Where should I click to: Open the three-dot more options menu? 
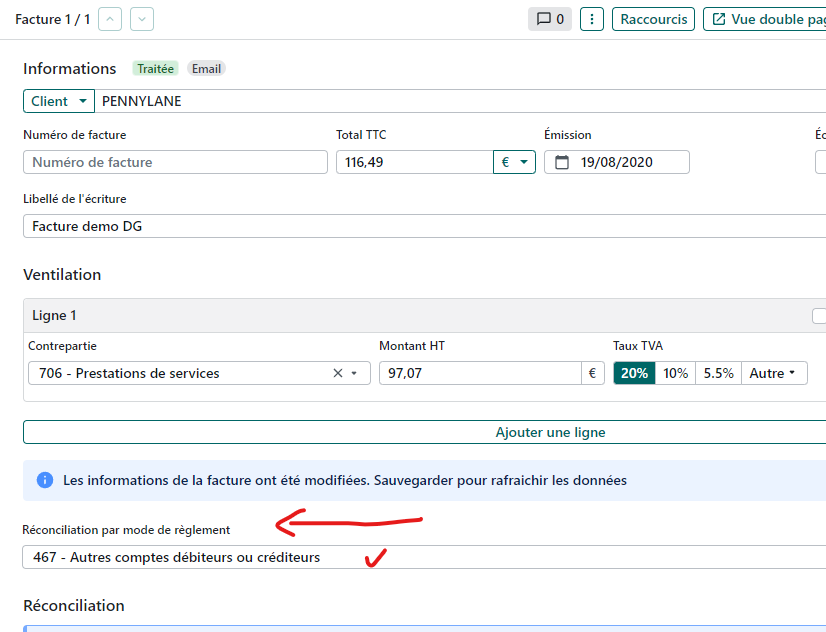[592, 19]
